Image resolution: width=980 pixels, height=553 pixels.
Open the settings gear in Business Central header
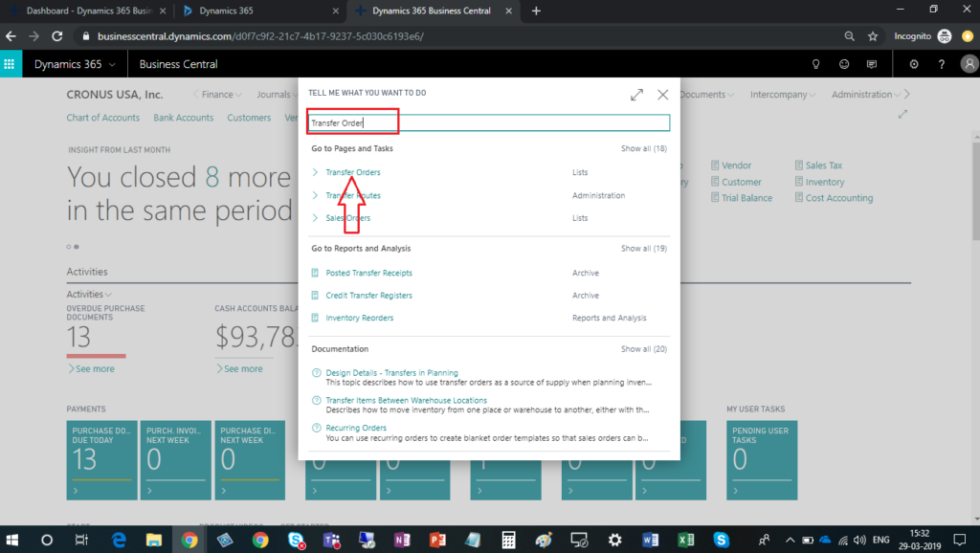(914, 64)
